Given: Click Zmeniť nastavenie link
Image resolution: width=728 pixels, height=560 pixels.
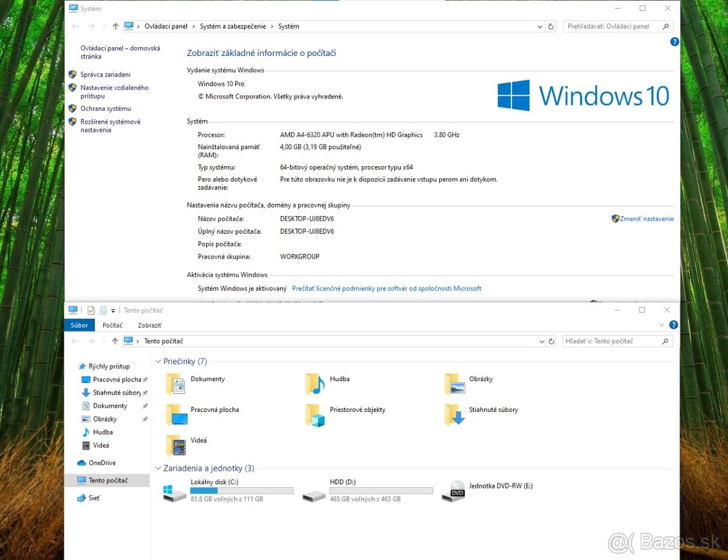Looking at the screenshot, I should [x=646, y=219].
